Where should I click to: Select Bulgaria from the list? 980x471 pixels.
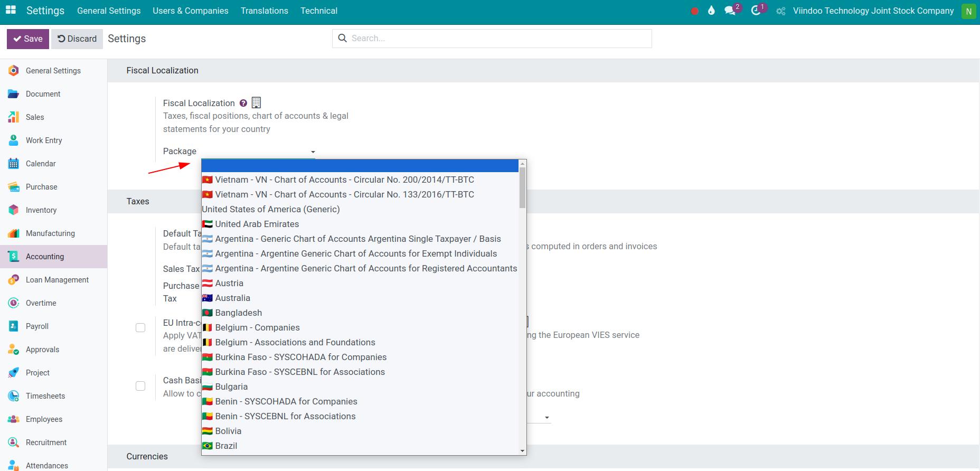coord(360,387)
